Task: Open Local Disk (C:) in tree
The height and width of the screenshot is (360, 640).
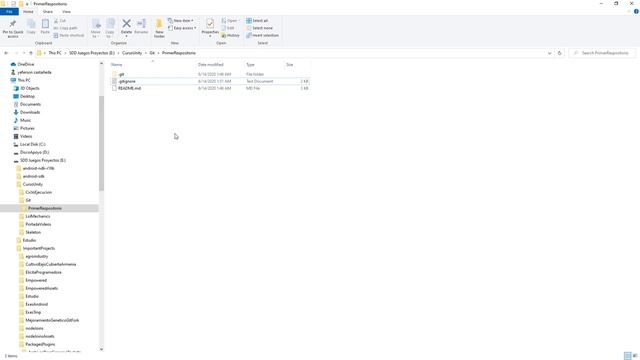Action: [x=32, y=144]
